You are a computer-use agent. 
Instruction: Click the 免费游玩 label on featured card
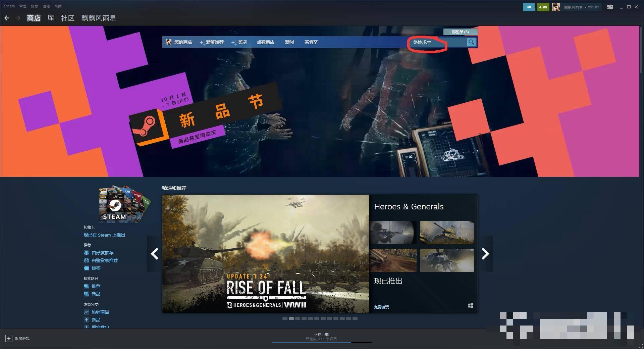coord(381,307)
